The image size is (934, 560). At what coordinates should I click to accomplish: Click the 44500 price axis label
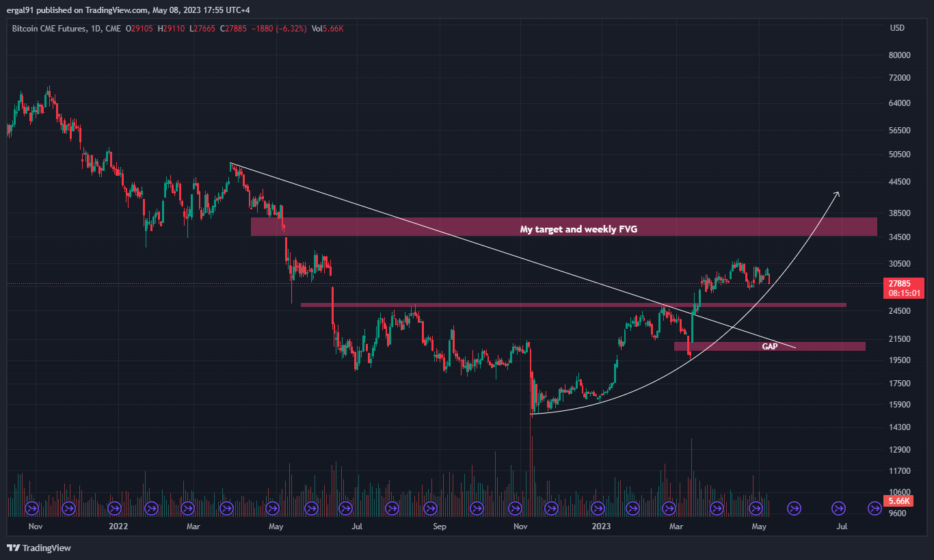(x=900, y=182)
